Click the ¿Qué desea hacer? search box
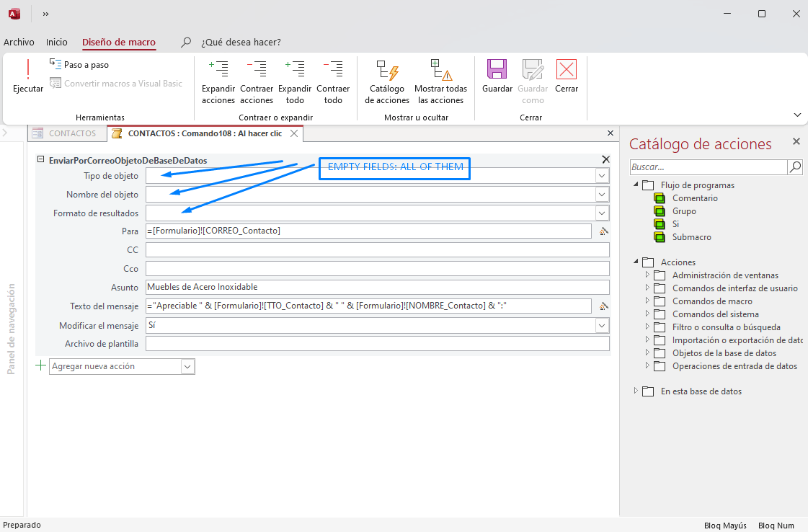This screenshot has height=532, width=808. click(x=241, y=43)
